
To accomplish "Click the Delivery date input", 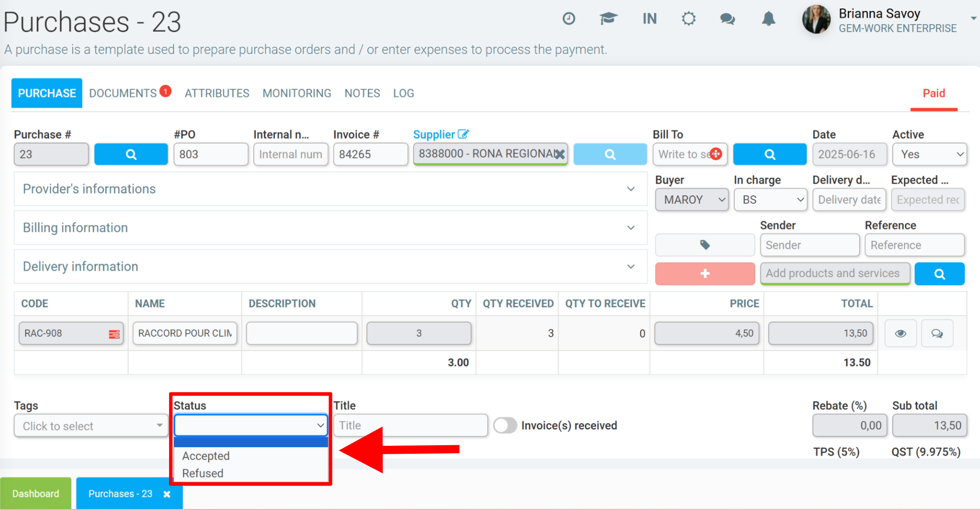I will coord(849,200).
